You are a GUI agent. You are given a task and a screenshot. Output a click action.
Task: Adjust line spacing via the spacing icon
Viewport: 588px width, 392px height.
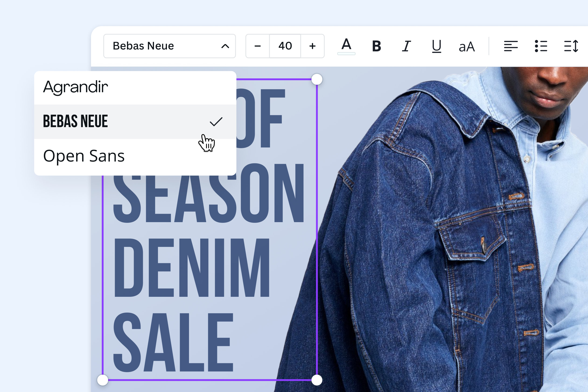[x=571, y=46]
